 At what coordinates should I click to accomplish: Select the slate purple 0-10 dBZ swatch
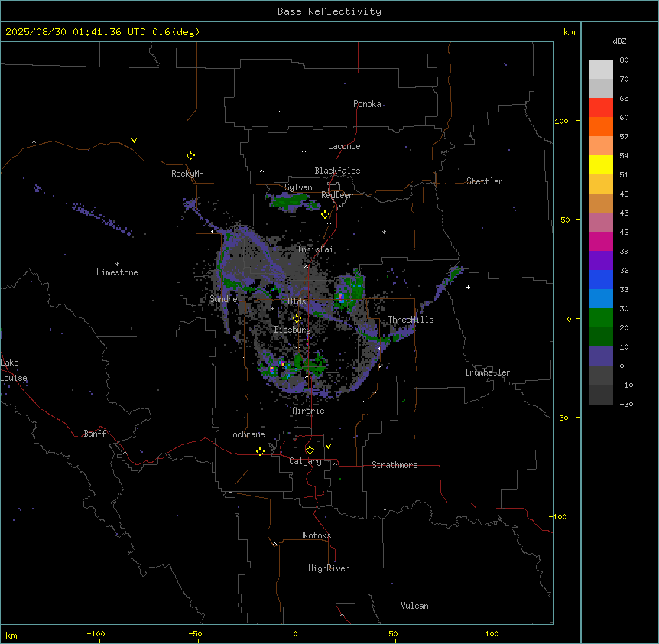pos(601,356)
